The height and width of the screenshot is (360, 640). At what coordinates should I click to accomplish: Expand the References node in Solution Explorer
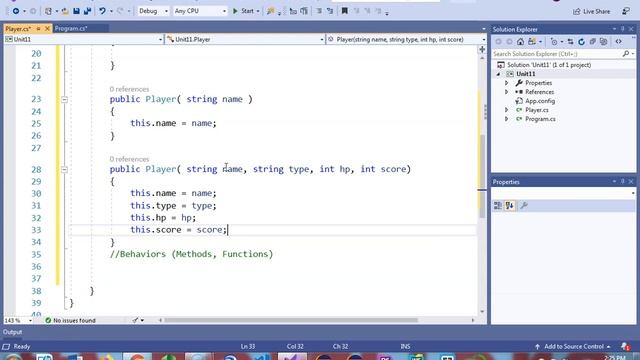(507, 92)
